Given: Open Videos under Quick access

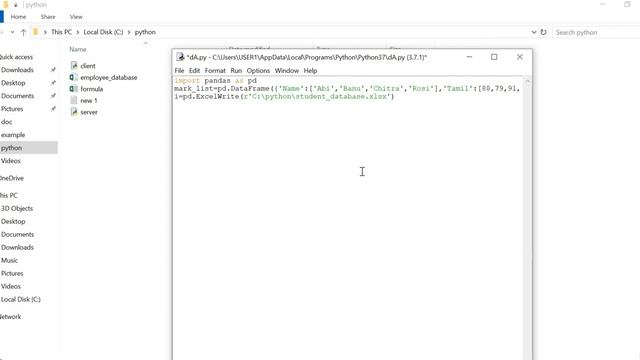Looking at the screenshot, I should tap(11, 161).
